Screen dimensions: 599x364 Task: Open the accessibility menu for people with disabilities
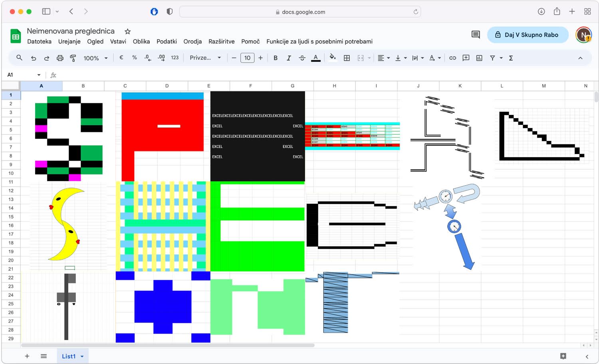coord(319,42)
